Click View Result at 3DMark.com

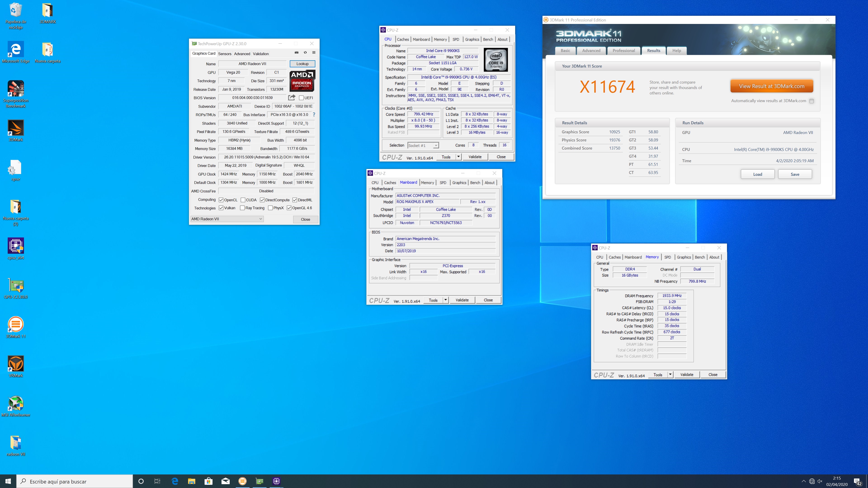772,86
